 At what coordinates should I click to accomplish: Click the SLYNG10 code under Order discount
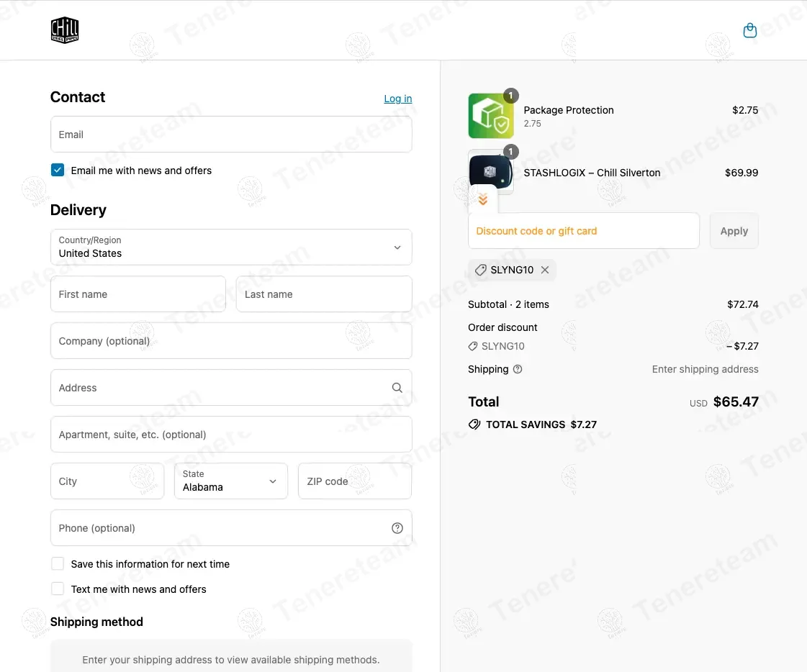[502, 346]
